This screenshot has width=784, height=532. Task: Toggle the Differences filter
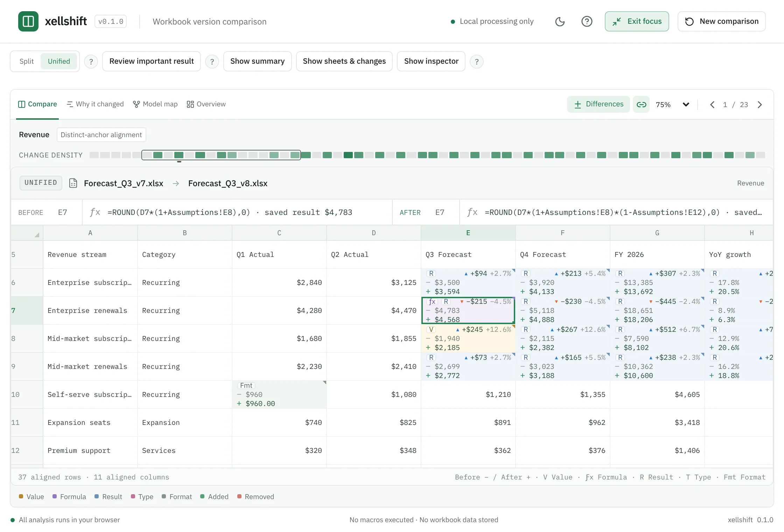pyautogui.click(x=598, y=104)
